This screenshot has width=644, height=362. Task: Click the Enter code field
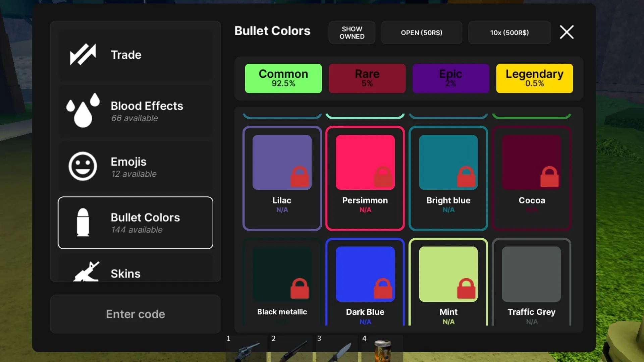[135, 314]
